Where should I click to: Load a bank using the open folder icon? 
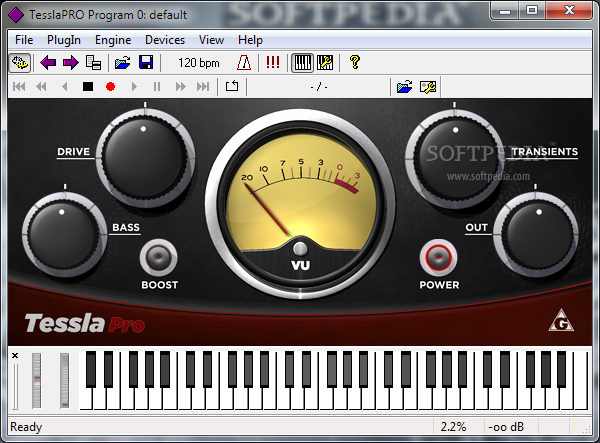pos(122,62)
